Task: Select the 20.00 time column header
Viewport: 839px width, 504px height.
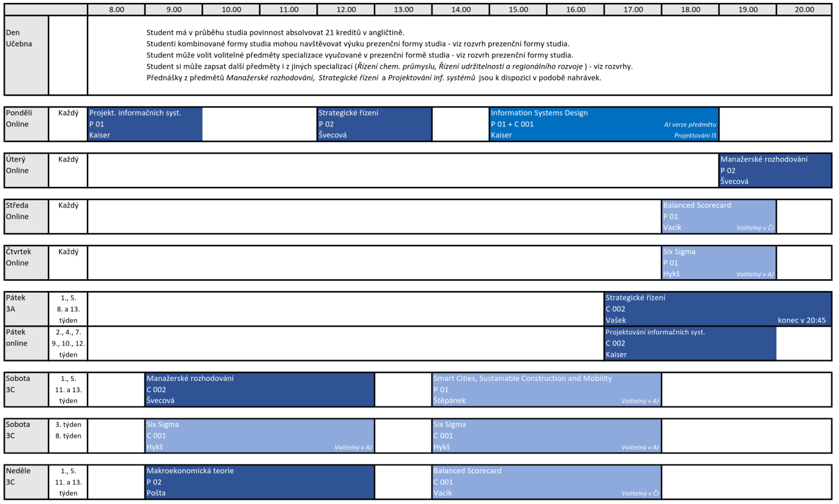Action: (x=804, y=10)
